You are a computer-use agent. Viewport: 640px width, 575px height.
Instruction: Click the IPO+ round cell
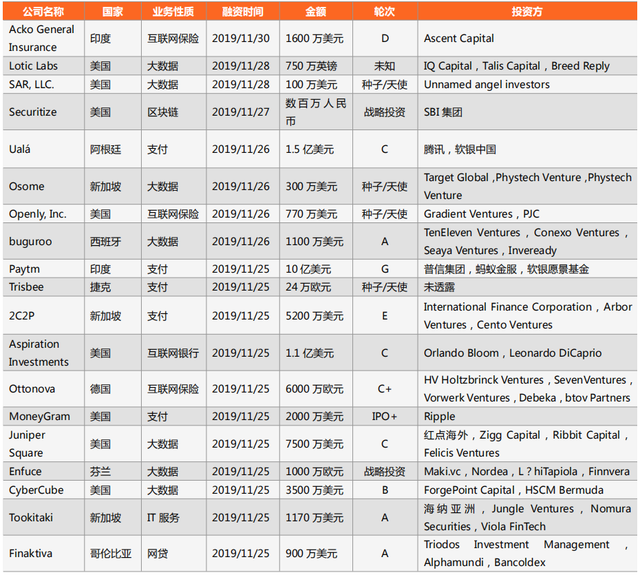point(384,416)
